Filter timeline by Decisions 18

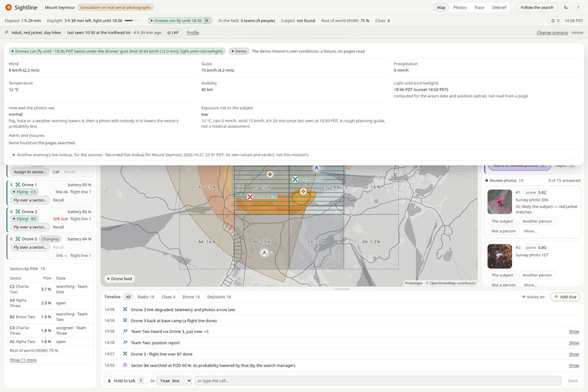pos(219,296)
